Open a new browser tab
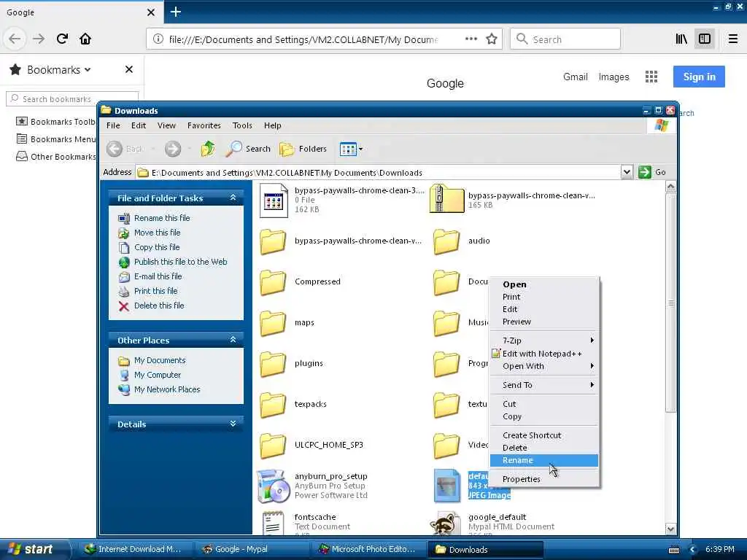 click(175, 12)
